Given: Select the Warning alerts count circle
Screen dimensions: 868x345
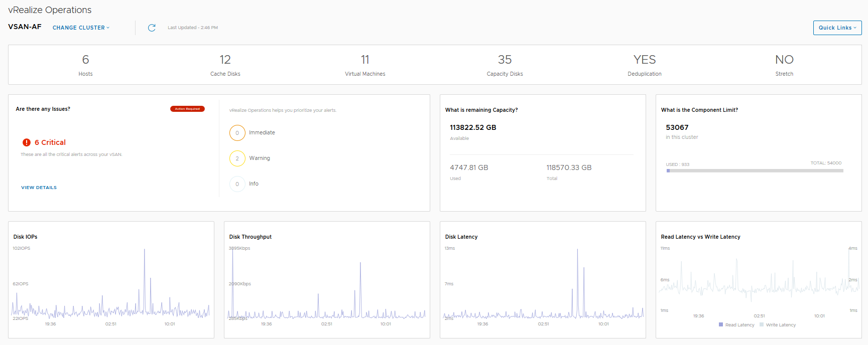Looking at the screenshot, I should click(237, 158).
